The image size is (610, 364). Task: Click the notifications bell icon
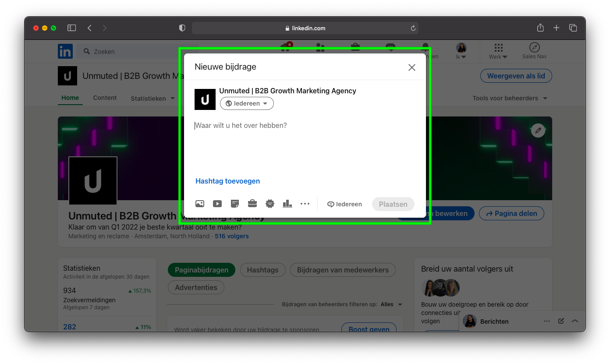coord(426,48)
